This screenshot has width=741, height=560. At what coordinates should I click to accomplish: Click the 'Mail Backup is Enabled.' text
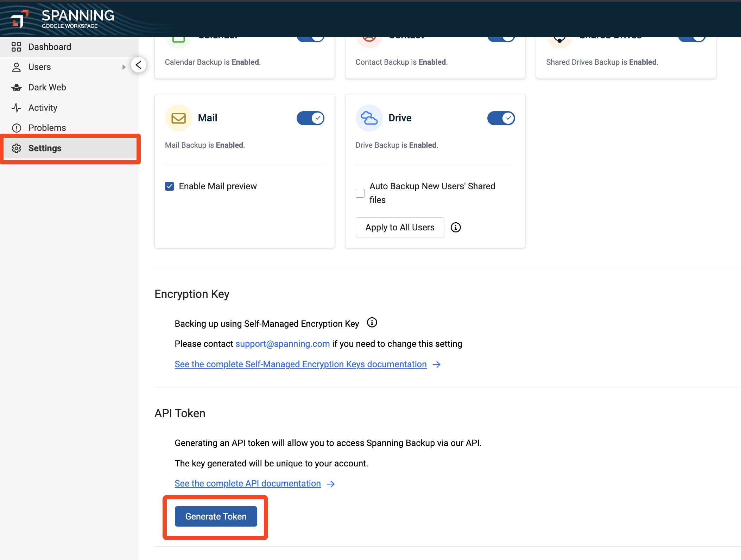[205, 145]
